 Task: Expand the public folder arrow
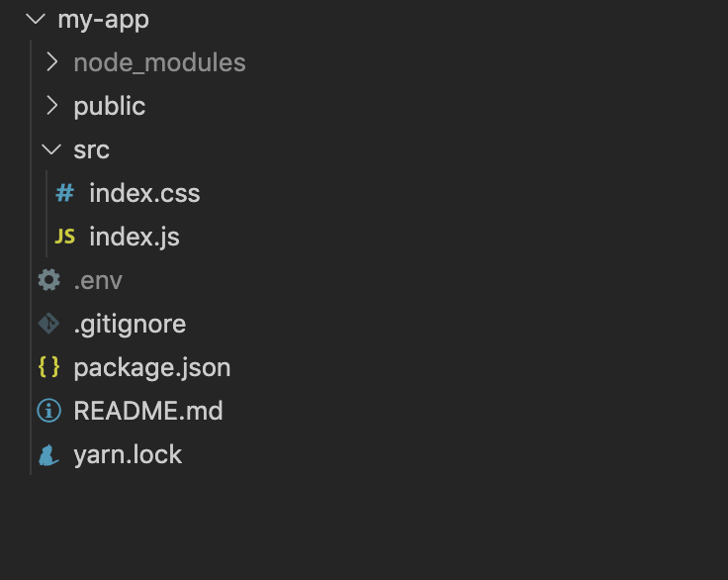52,106
